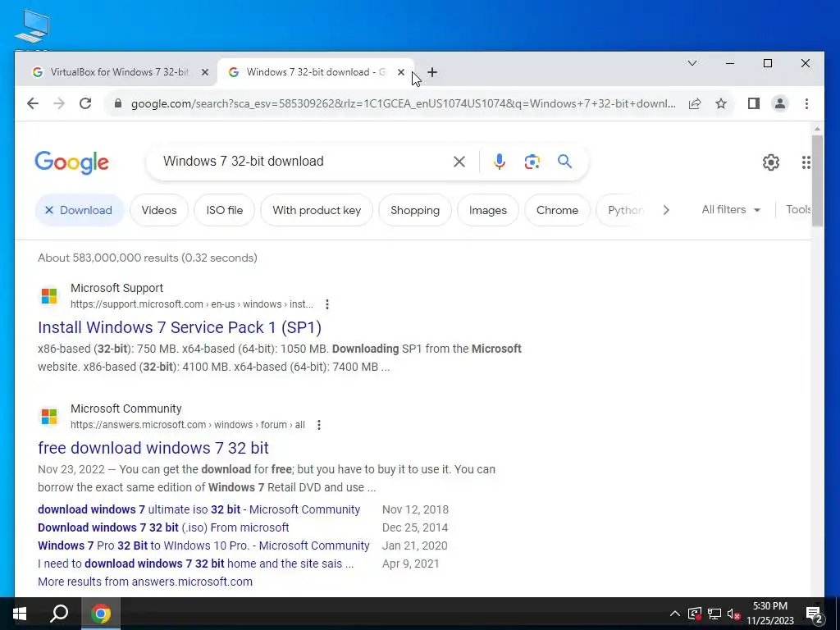Expand the All filters dropdown
The height and width of the screenshot is (630, 840).
tap(731, 209)
